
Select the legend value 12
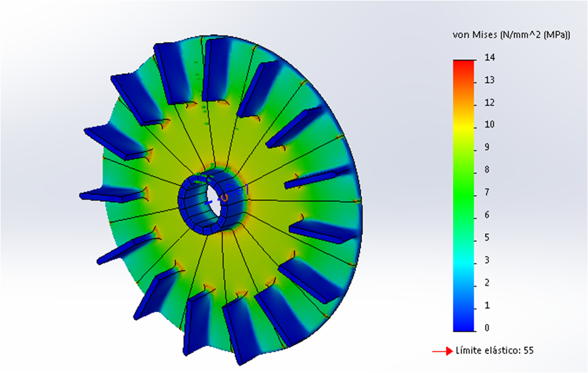tap(489, 102)
